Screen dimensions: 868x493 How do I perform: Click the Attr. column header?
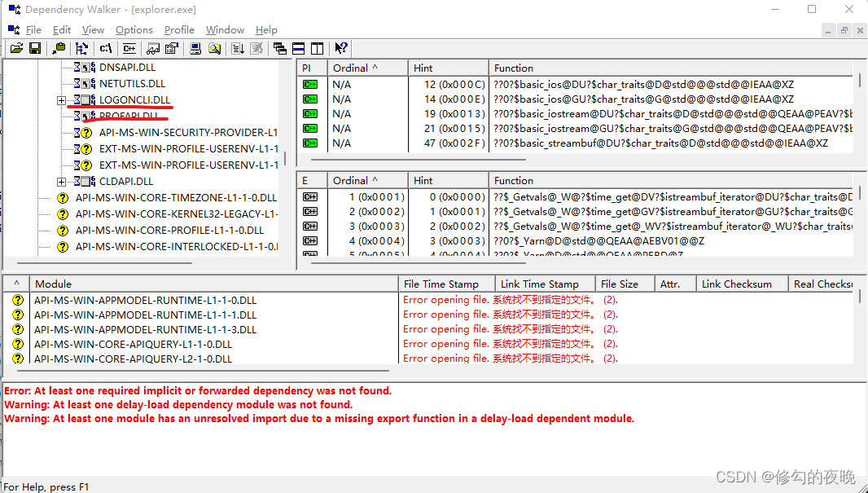pyautogui.click(x=675, y=284)
